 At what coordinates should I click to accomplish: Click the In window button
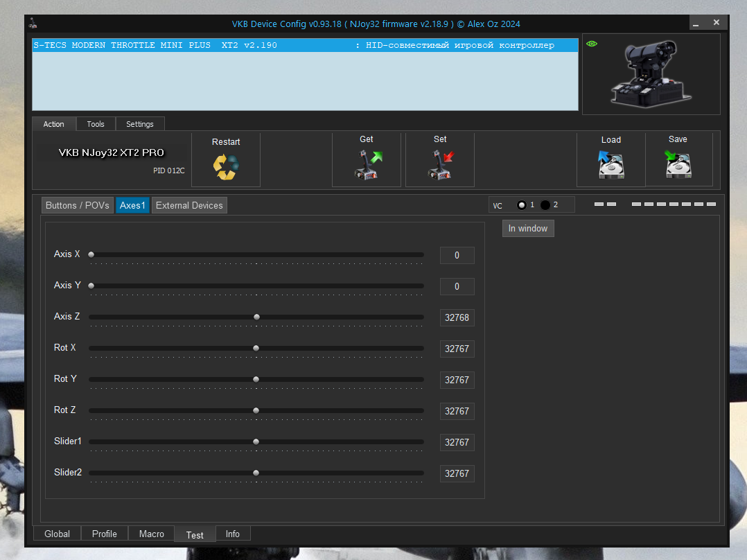528,228
